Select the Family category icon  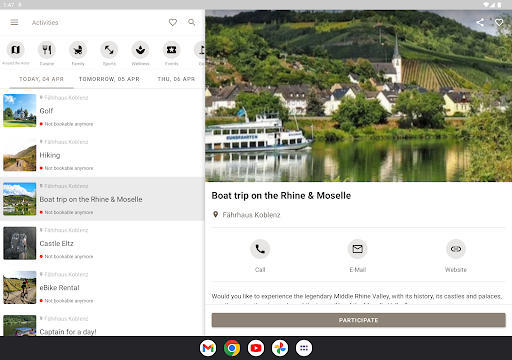[78, 50]
